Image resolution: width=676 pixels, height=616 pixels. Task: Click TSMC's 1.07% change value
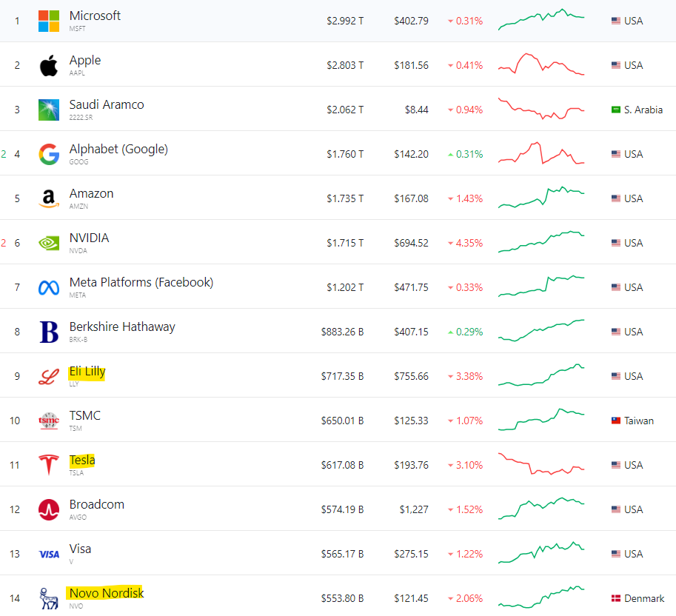469,421
